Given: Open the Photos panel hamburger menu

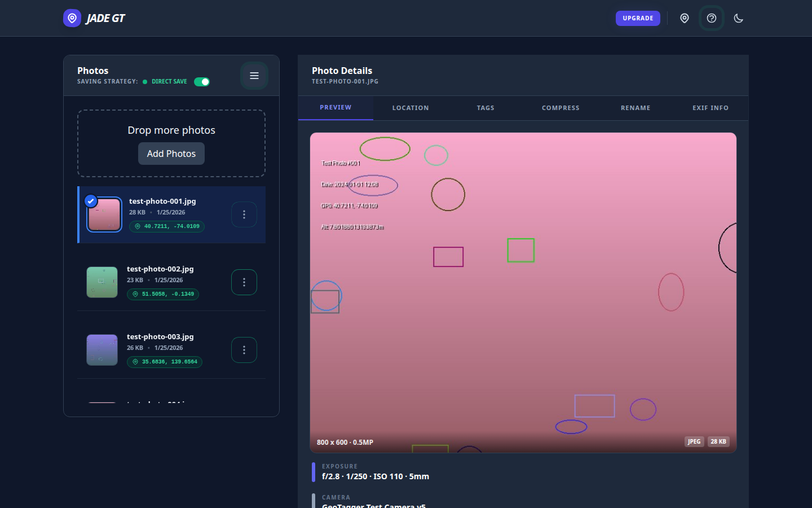Looking at the screenshot, I should (254, 76).
